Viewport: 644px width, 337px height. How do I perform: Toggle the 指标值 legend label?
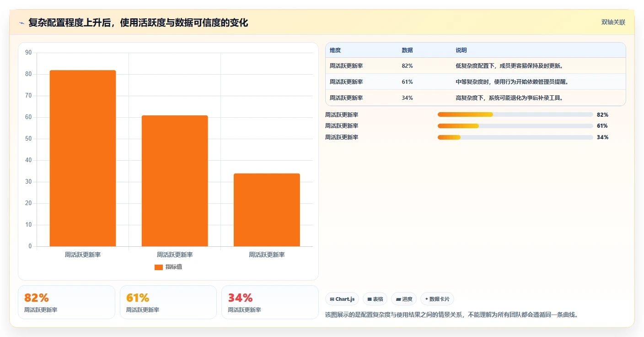174,267
